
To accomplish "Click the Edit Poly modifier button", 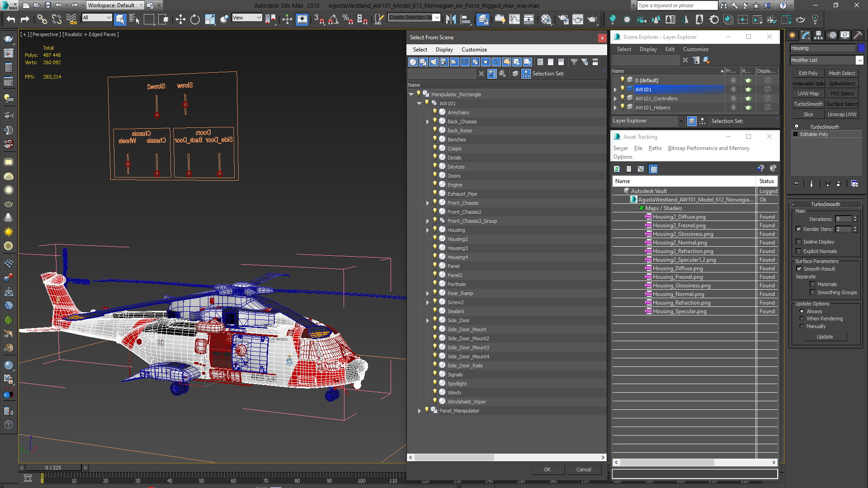I will tap(808, 73).
